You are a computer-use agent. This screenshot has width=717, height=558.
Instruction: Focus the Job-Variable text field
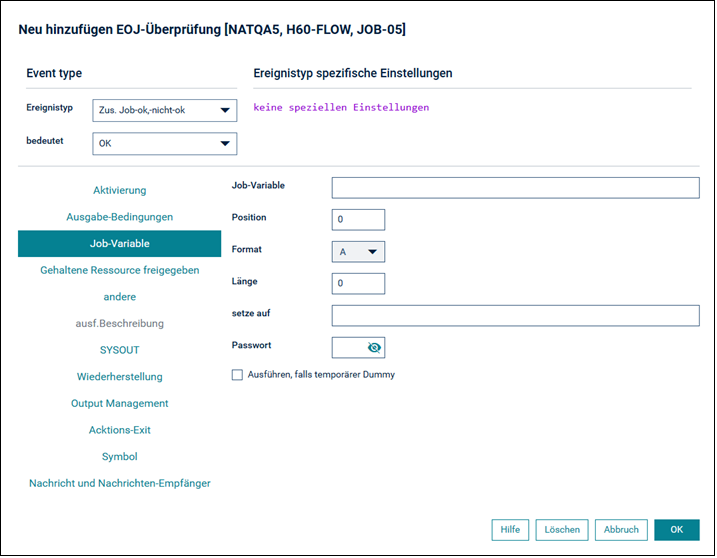(515, 188)
